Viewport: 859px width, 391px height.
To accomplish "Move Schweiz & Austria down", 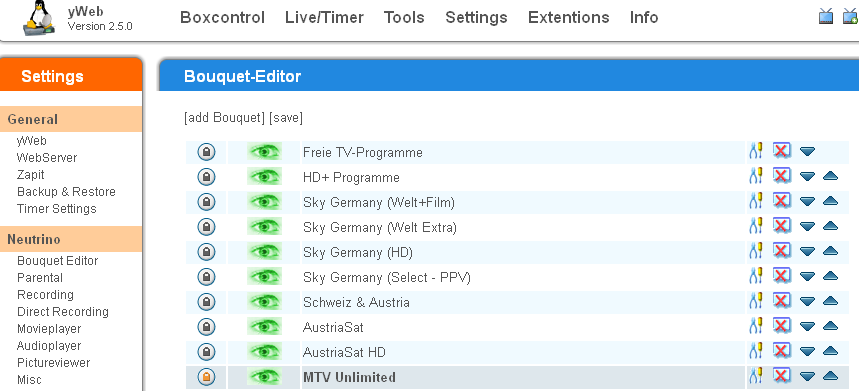I will point(808,302).
